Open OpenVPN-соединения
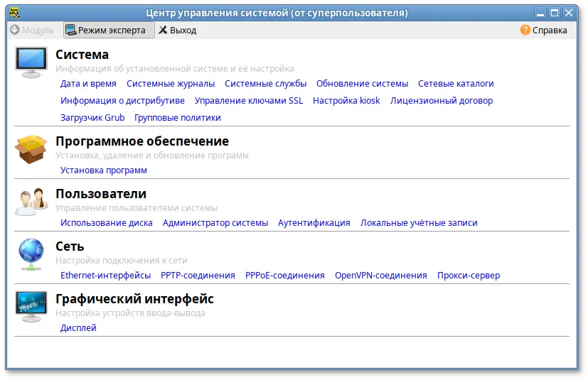 tap(381, 276)
